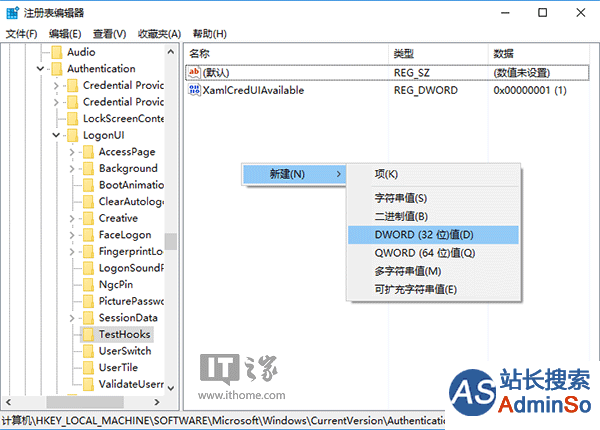Click the tree horizontal scrollbar thumb
The image size is (600, 430).
point(85,402)
